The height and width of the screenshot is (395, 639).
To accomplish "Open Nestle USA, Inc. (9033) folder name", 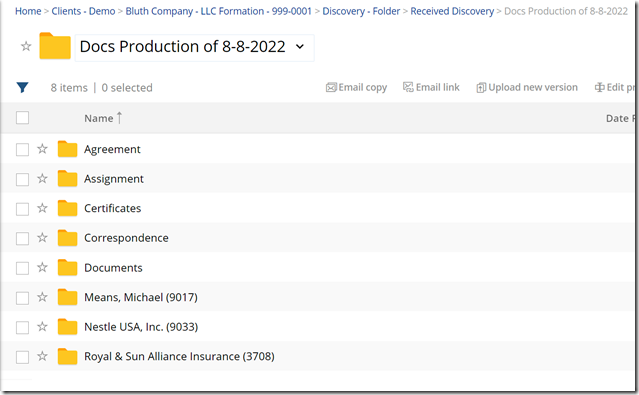I will [141, 327].
